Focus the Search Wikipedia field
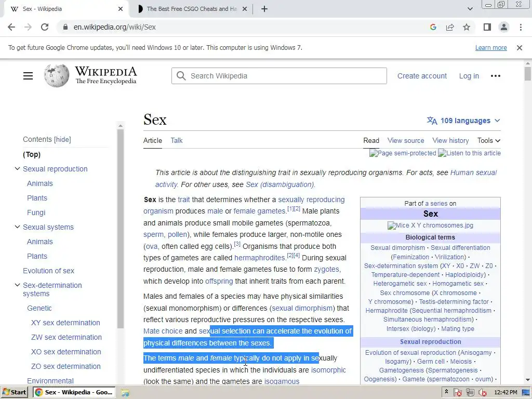Viewport: 532px width, 399px height. tap(279, 76)
